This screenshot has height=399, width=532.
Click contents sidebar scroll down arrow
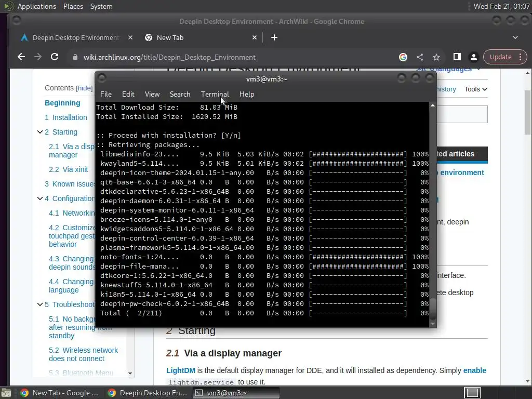coord(130,373)
